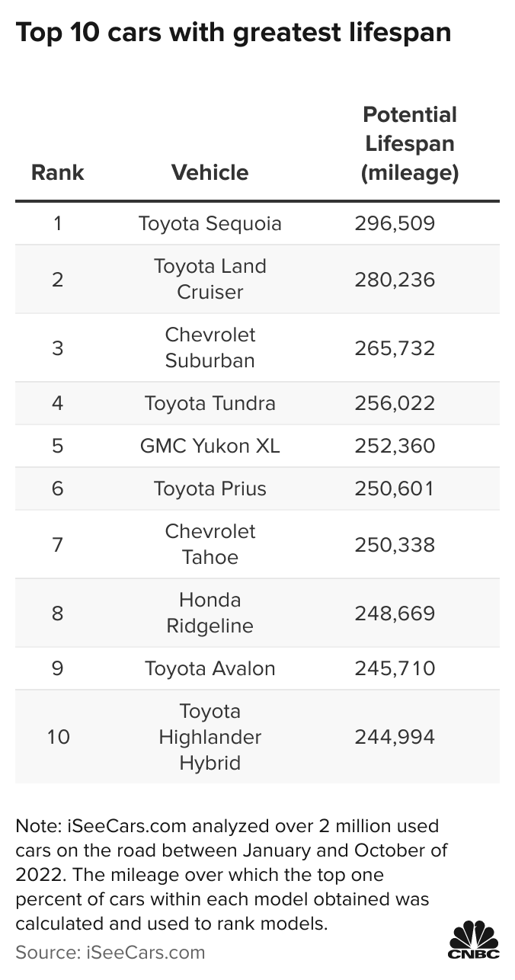
Task: Select the Toyota Land Cruiser cell
Action: 210,279
